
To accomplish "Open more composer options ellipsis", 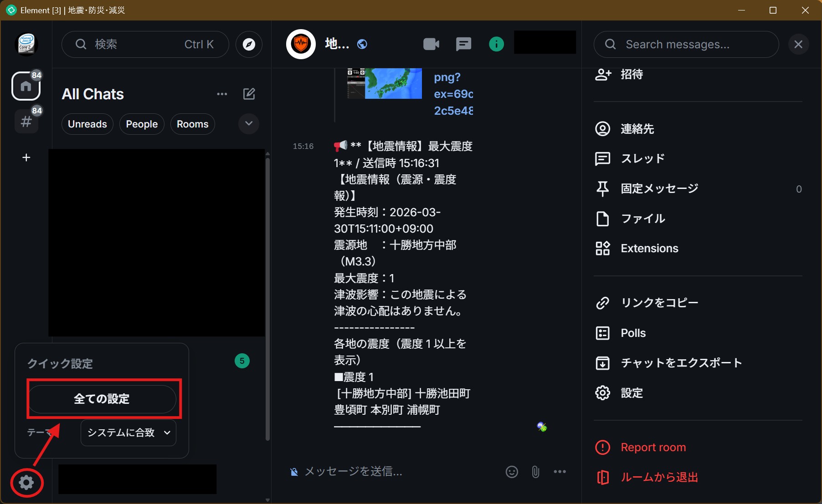I will click(560, 472).
